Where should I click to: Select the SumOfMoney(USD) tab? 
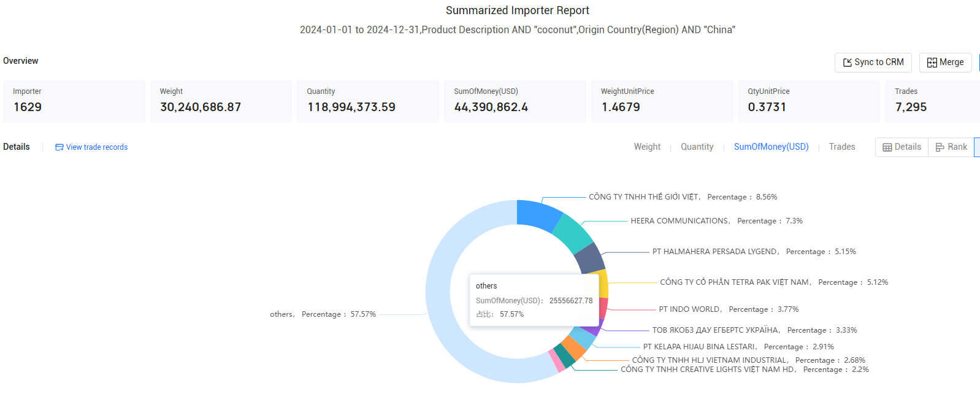[x=771, y=147]
